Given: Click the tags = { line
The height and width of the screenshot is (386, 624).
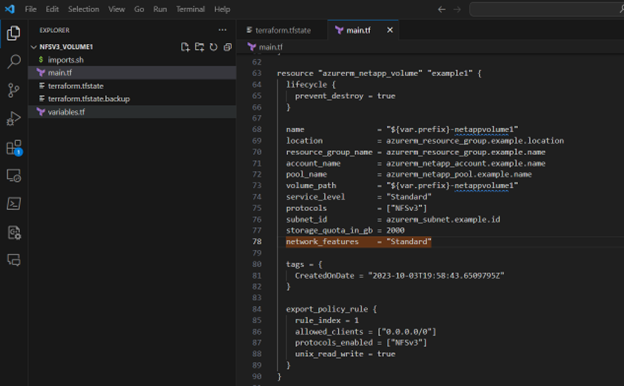Looking at the screenshot, I should 304,264.
